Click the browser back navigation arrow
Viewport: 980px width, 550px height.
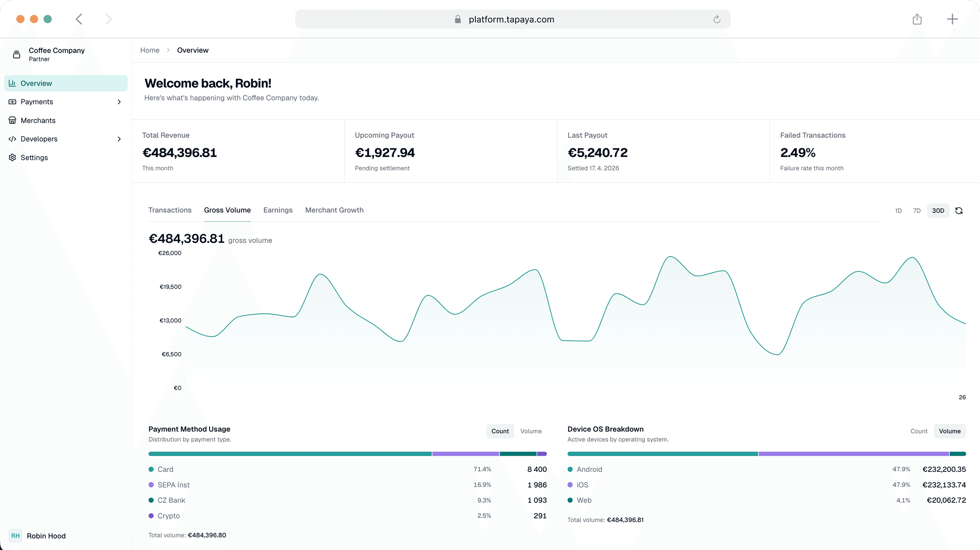[x=79, y=19]
